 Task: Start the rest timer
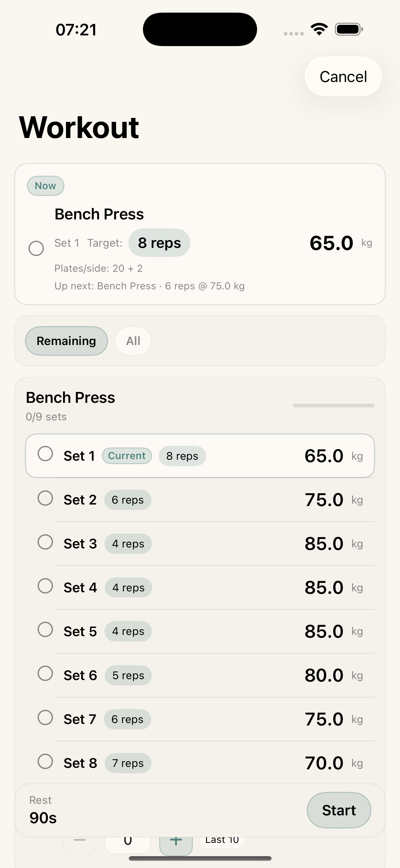[x=338, y=810]
